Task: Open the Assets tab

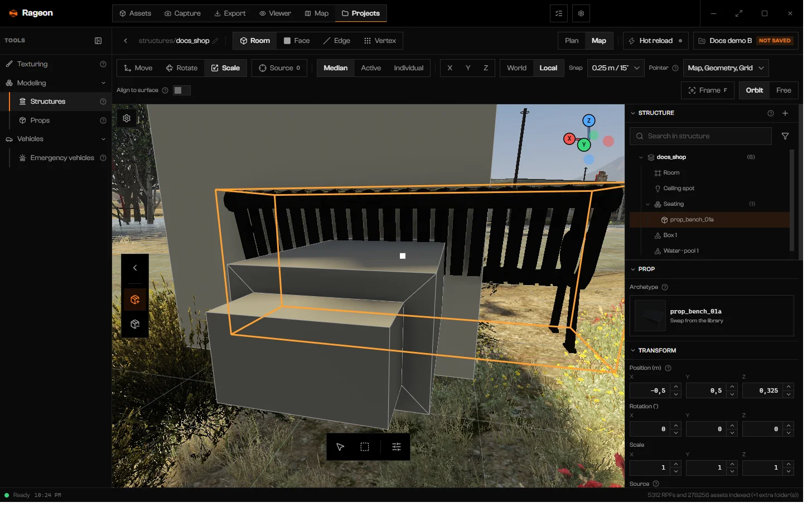Action: 137,13
